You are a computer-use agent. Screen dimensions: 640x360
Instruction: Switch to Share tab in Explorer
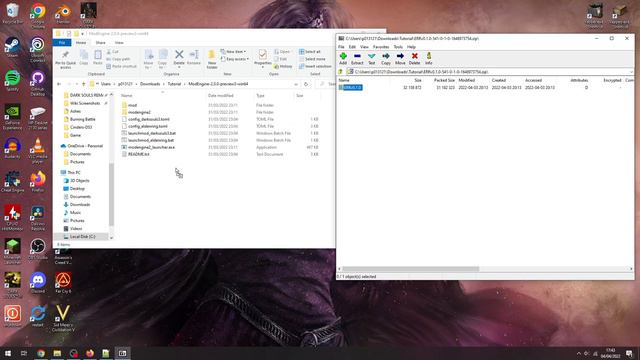(x=100, y=42)
